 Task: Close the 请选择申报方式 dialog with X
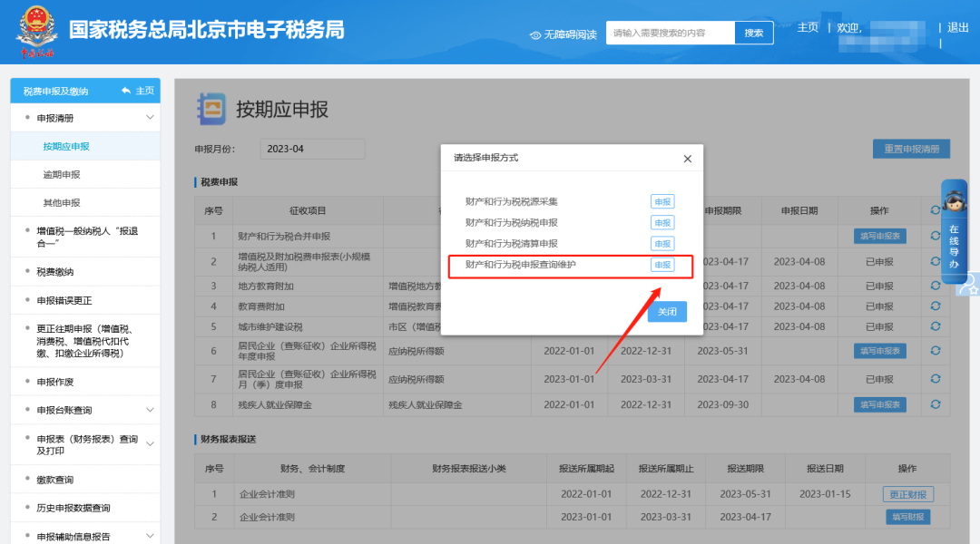687,159
